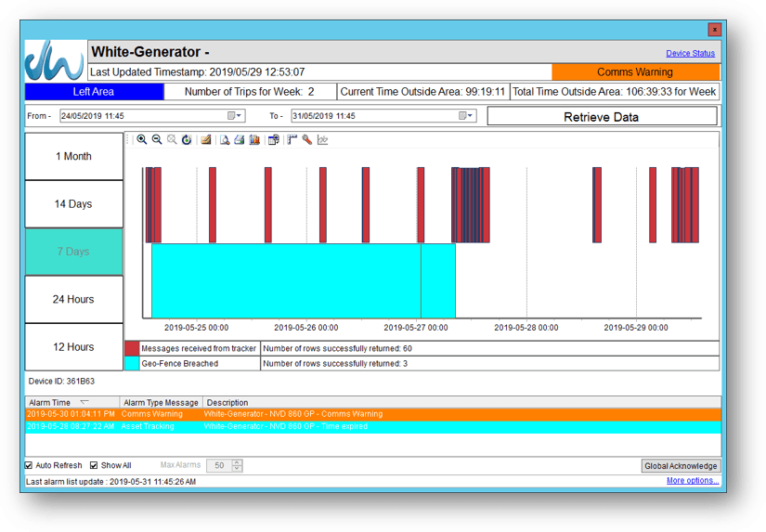766x532 pixels.
Task: Select the 1 Month range tab
Action: 73,156
